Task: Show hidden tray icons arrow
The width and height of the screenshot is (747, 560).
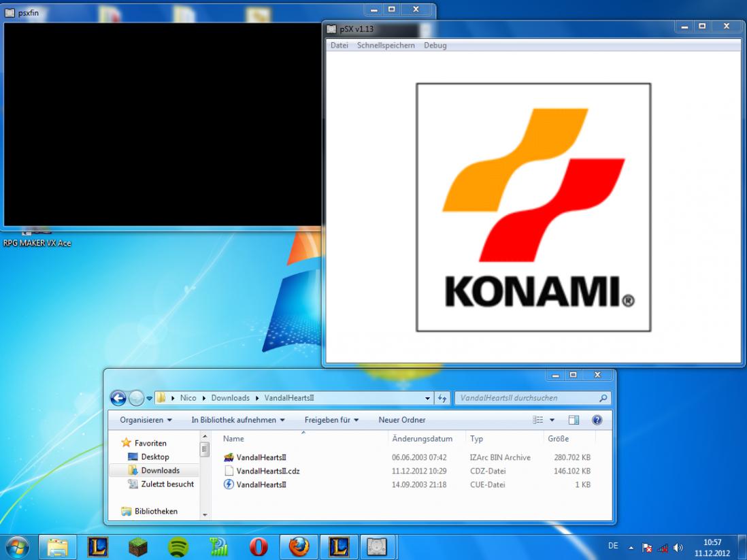Action: [x=631, y=548]
